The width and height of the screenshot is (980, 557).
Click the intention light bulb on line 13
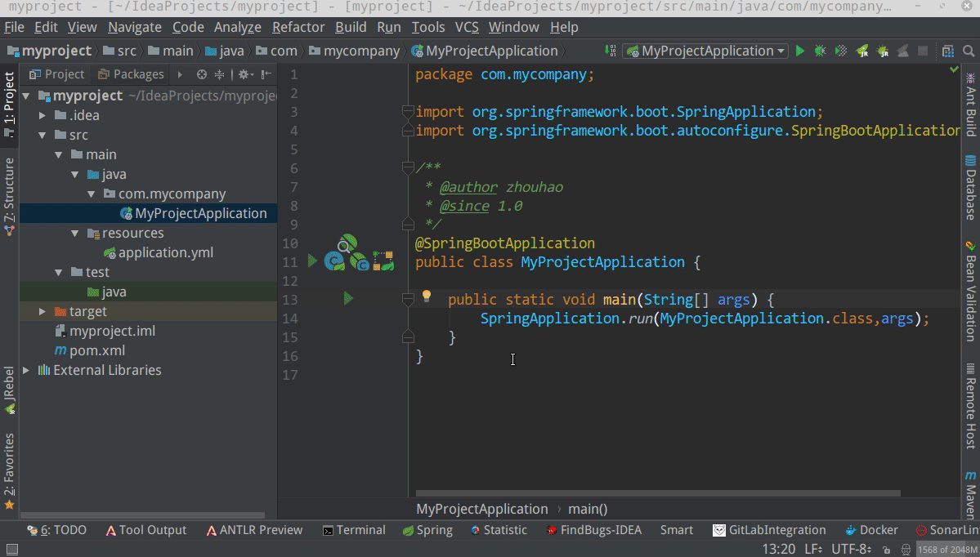point(427,296)
